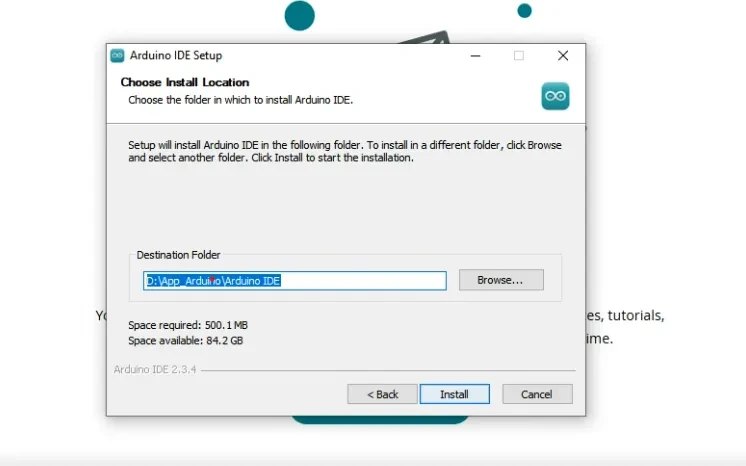Click the 'Arduino IDE 2.3.4' version label
The width and height of the screenshot is (746, 466).
[155, 369]
